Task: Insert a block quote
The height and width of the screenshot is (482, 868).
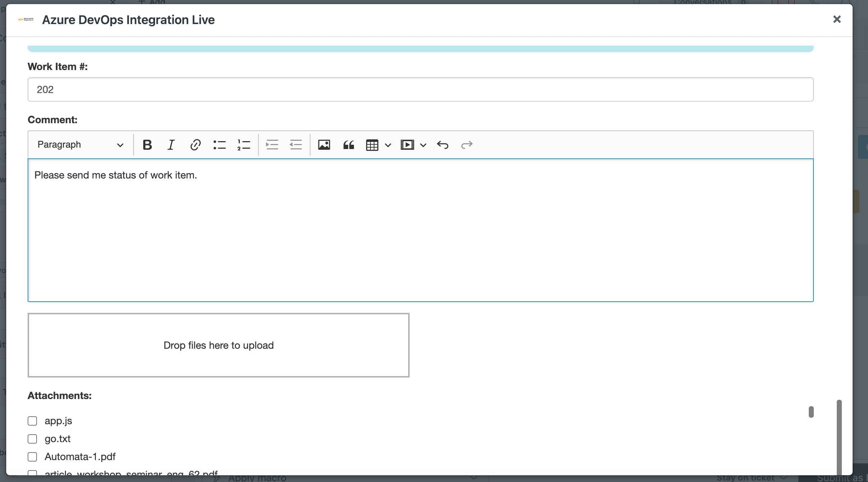Action: 349,145
